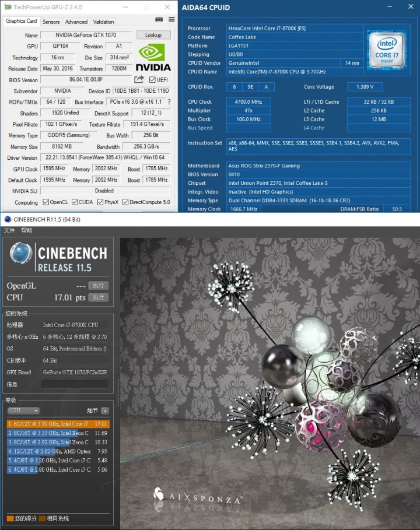Click the Processor value HexaCore Intel Core i7-8700K
Image resolution: width=420 pixels, height=530 pixels.
coord(295,29)
